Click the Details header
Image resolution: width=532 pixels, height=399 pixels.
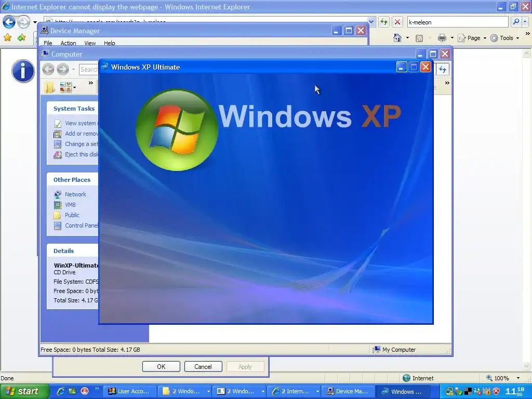click(x=63, y=251)
